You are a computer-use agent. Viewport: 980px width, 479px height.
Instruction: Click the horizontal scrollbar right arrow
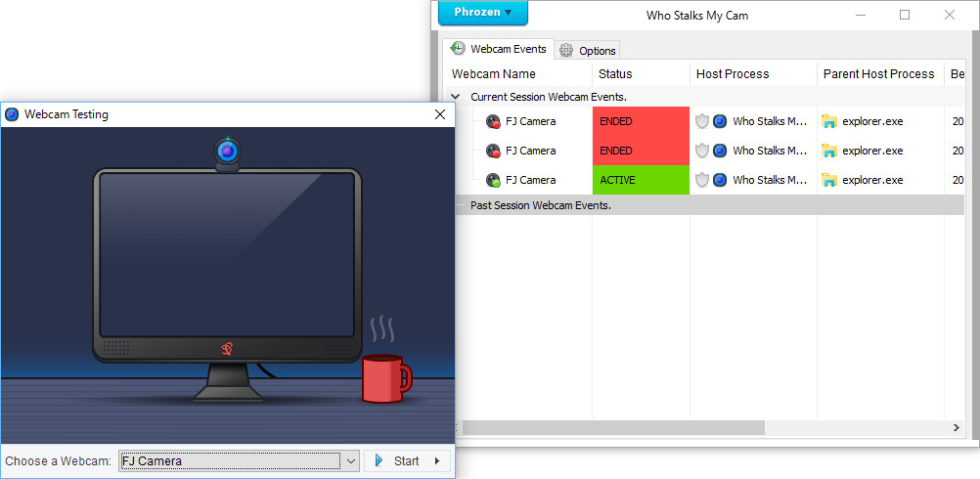(957, 428)
